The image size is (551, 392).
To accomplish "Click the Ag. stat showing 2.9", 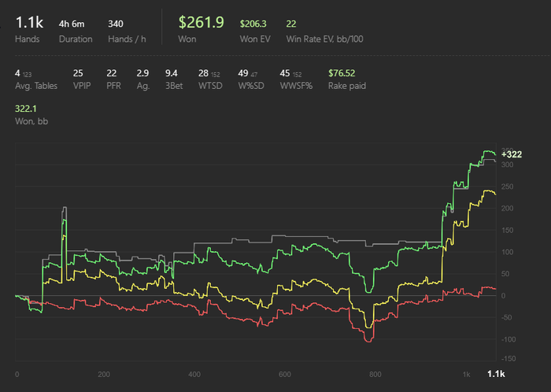I will [142, 79].
